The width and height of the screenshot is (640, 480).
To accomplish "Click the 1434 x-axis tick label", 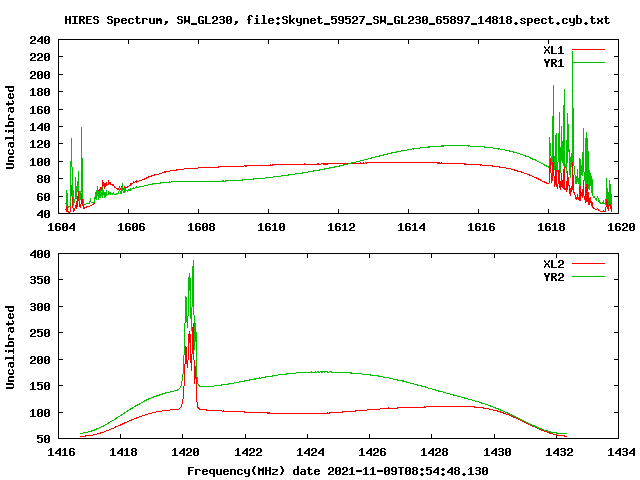I will (621, 452).
